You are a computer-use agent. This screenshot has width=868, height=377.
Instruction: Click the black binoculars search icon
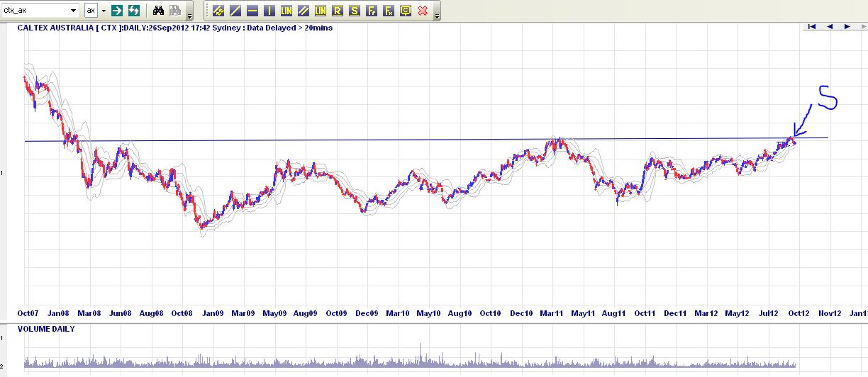pos(159,11)
